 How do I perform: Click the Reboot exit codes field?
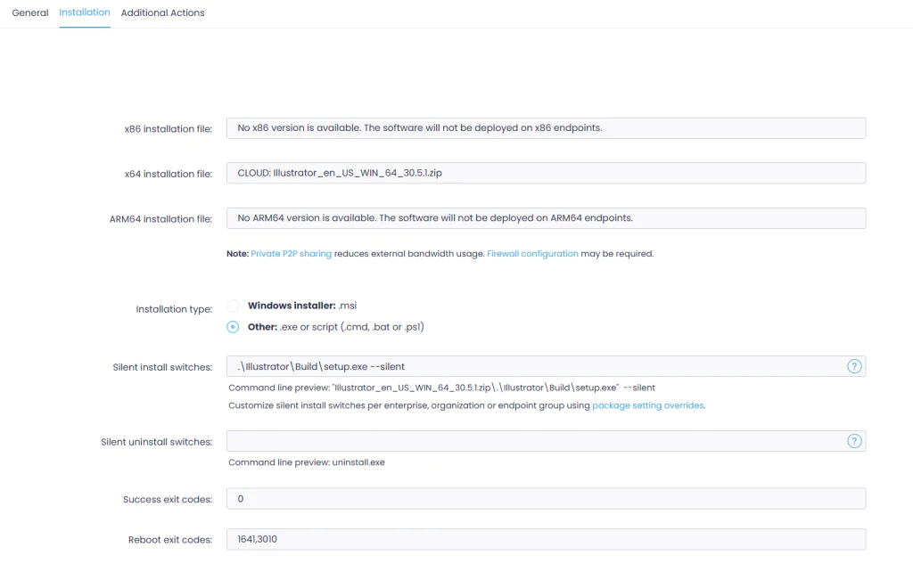click(546, 539)
